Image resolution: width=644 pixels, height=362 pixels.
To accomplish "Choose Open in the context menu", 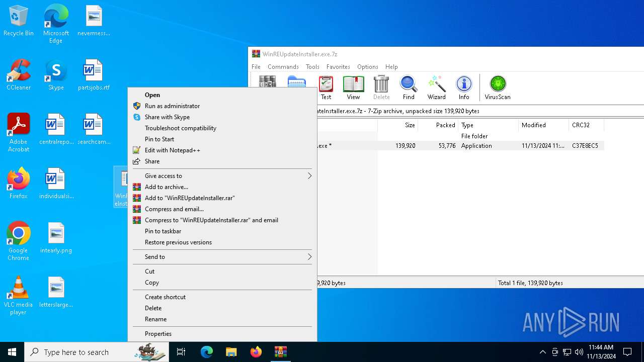I will (222, 95).
